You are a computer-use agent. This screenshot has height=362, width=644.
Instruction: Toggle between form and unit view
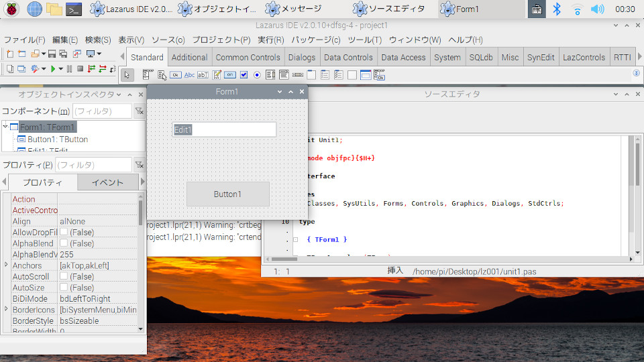point(76,54)
